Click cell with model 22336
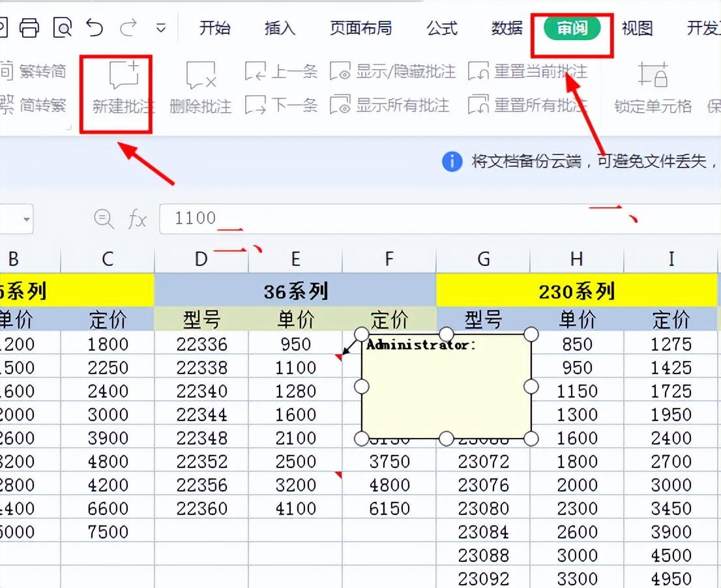The width and height of the screenshot is (721, 588). (201, 344)
